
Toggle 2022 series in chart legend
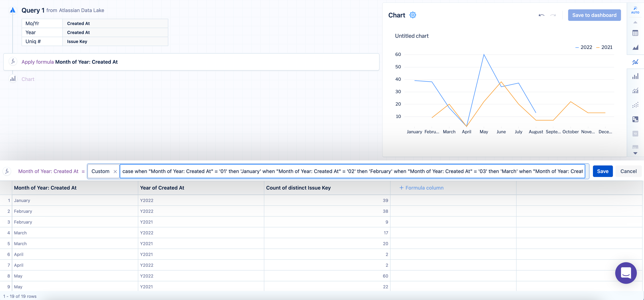(586, 47)
